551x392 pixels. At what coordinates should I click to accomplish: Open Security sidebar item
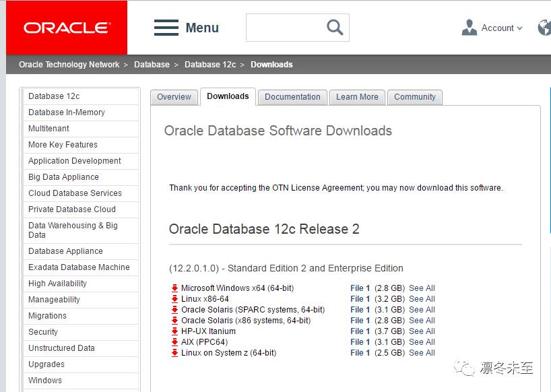pos(81,332)
